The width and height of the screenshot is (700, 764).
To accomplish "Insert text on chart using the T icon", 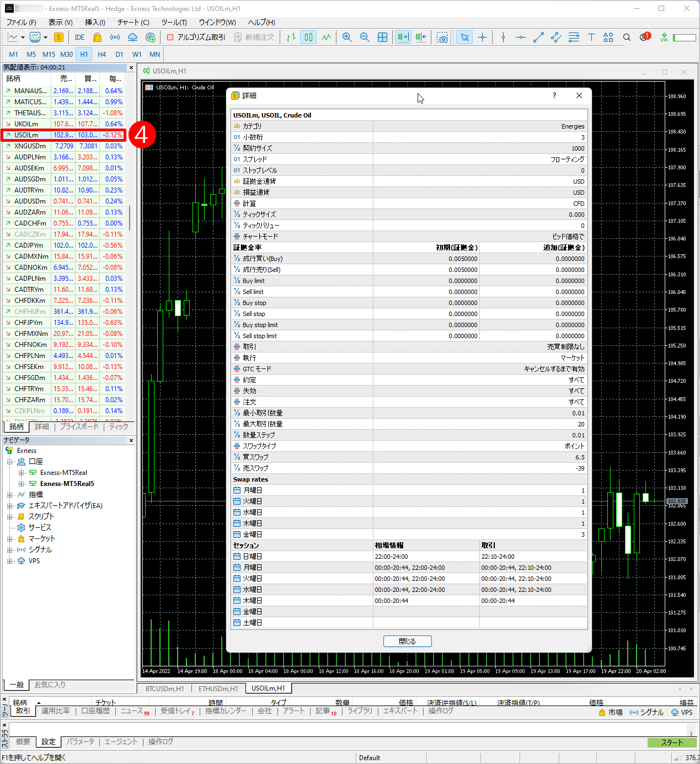I will [x=591, y=38].
